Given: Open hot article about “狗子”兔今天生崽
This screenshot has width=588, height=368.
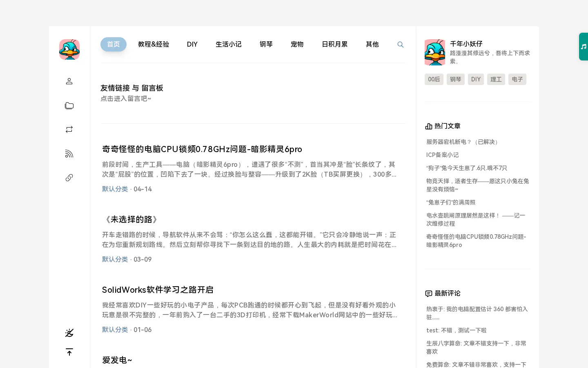Looking at the screenshot, I should click(467, 168).
